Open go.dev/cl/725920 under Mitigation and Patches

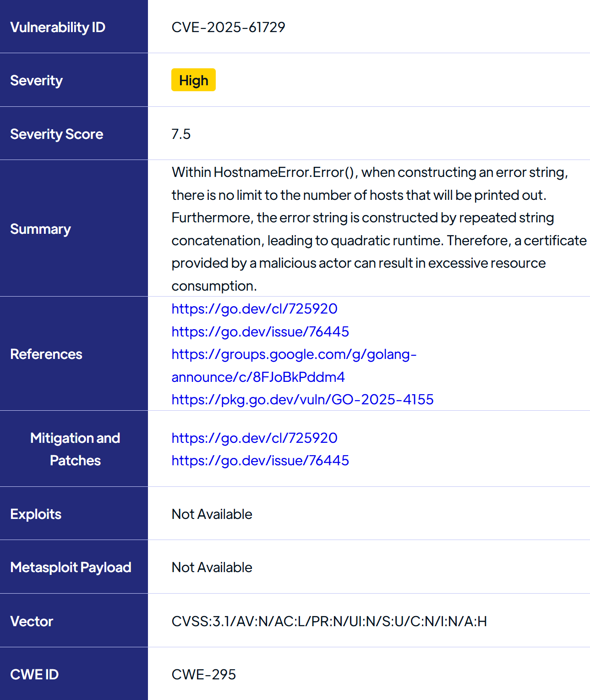(254, 438)
